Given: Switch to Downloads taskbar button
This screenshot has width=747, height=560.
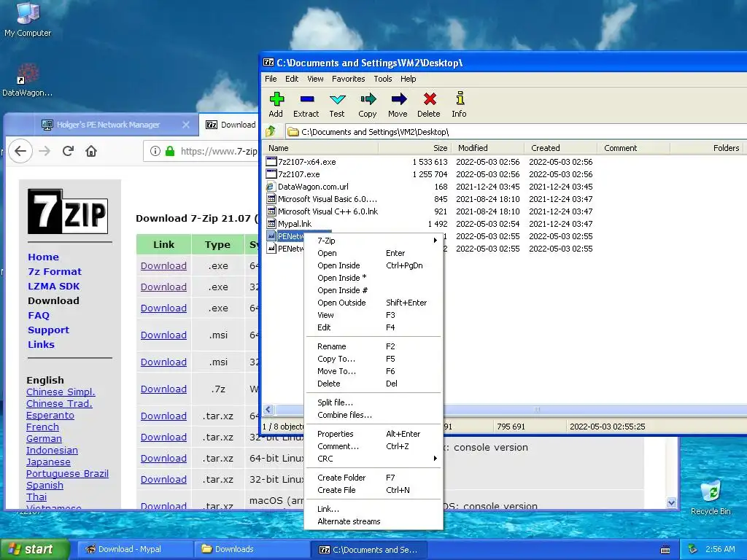Looking at the screenshot, I should coord(252,550).
